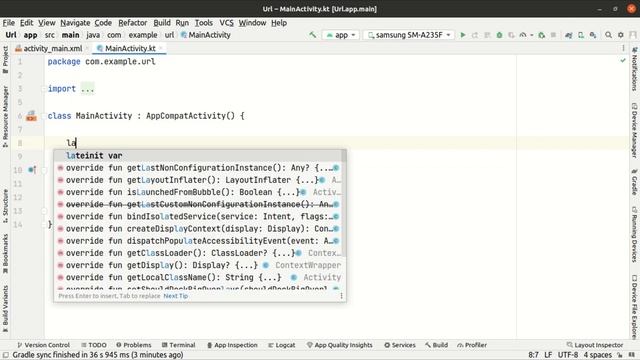Image resolution: width=640 pixels, height=360 pixels.
Task: Open Version Control tool window
Action: coord(43,345)
